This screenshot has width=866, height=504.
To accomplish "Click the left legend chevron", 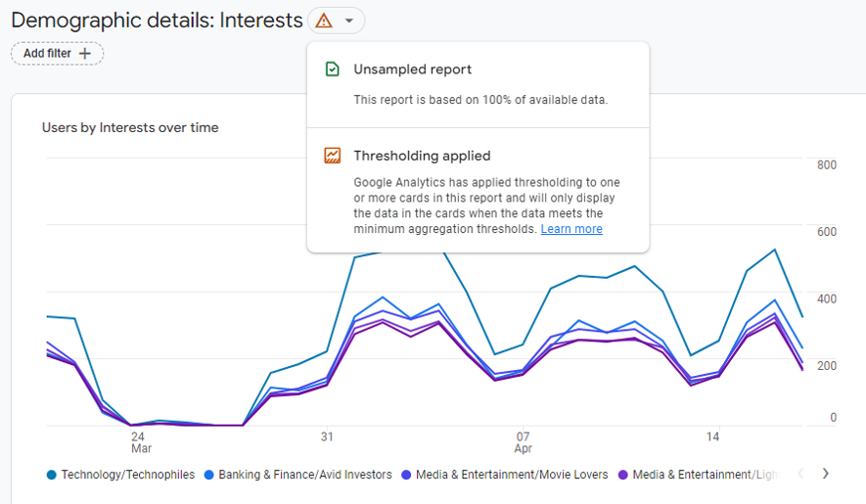I will pyautogui.click(x=800, y=473).
